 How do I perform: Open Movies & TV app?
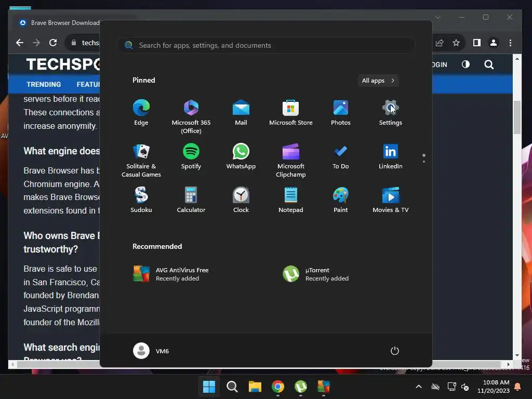tap(391, 200)
